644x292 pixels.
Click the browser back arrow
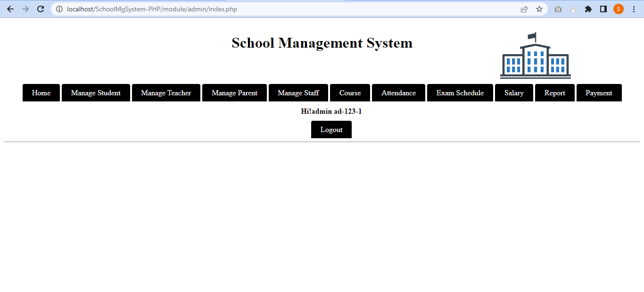coord(10,8)
